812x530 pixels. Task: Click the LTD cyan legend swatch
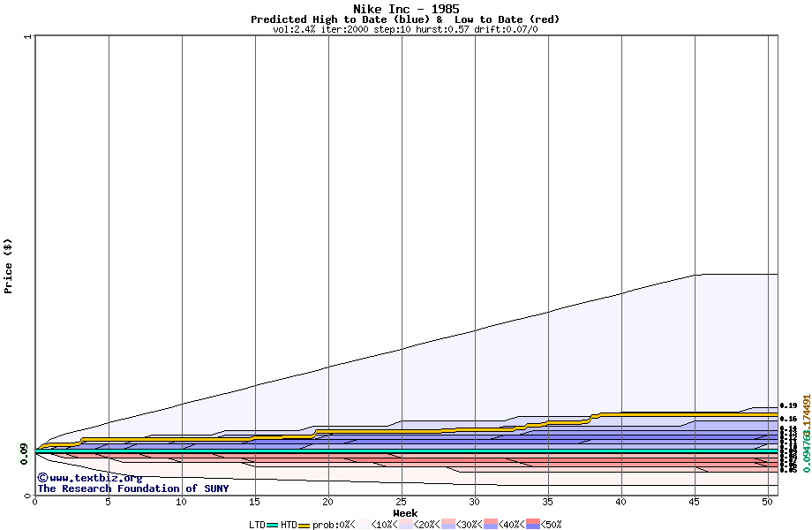[273, 525]
